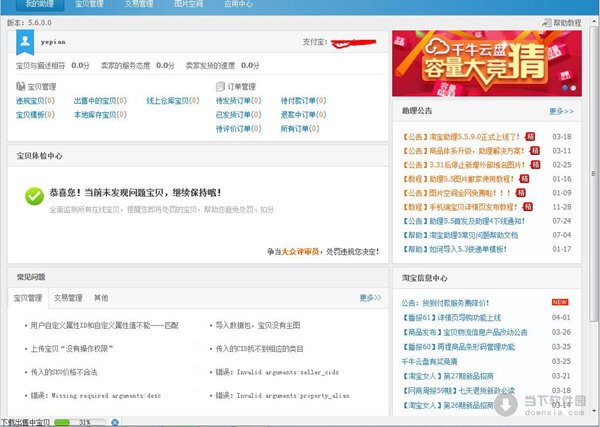Open FAQ 上传宝贝"没有操作权限"
Screen dimensions: 600x427
(x=72, y=349)
